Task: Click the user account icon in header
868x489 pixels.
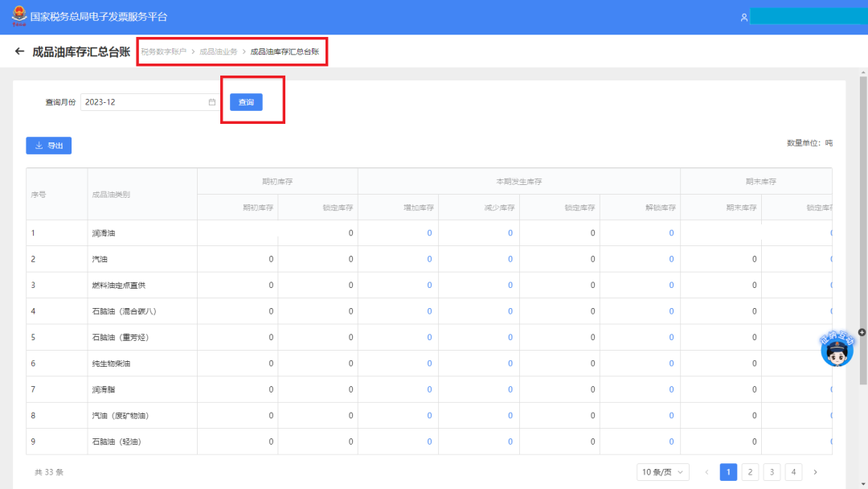Action: (x=744, y=17)
